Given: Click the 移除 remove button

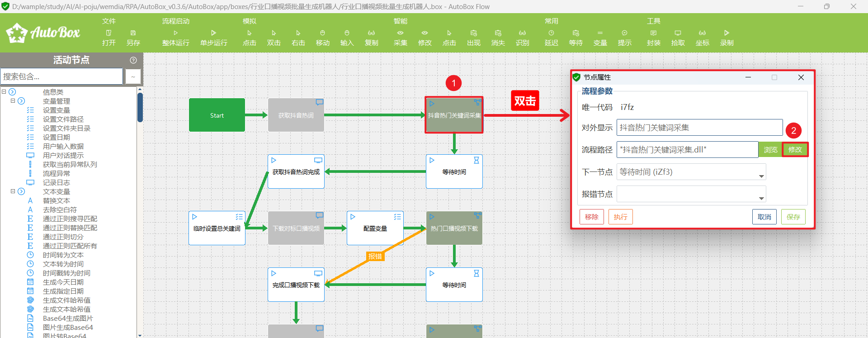Looking at the screenshot, I should point(591,217).
